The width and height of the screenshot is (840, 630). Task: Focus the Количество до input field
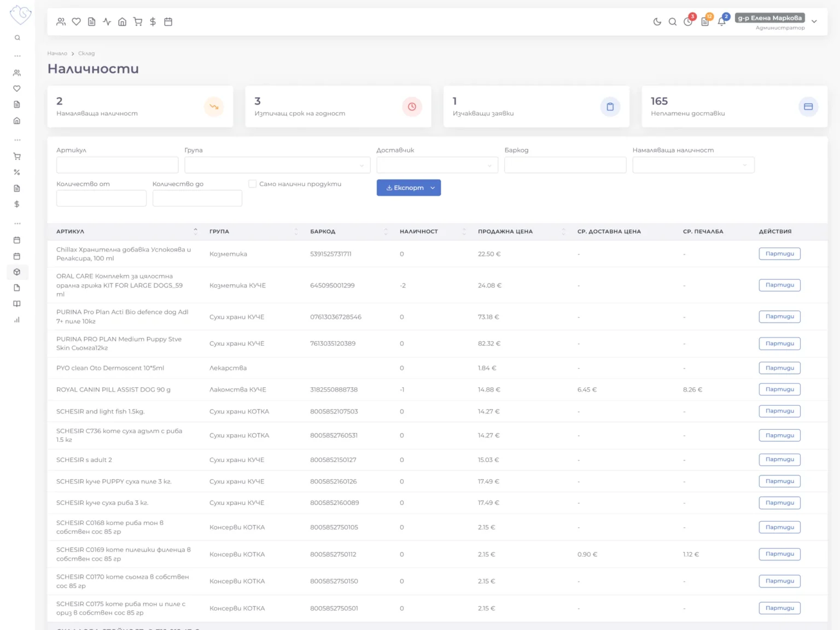click(197, 198)
